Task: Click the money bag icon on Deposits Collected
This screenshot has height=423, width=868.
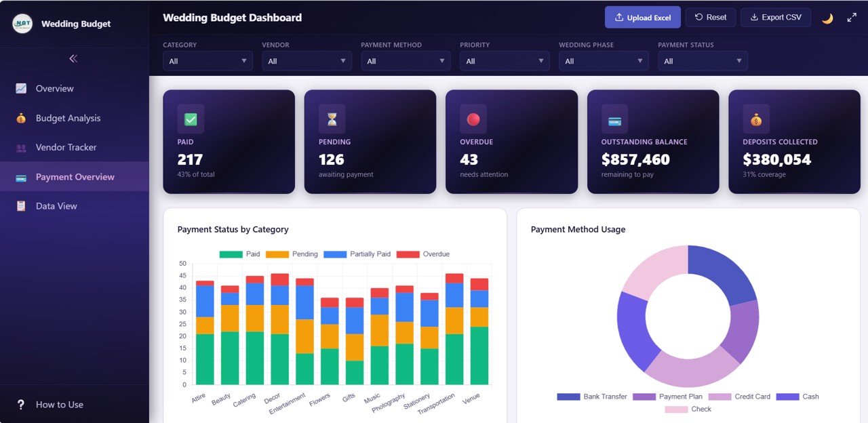Action: tap(755, 119)
